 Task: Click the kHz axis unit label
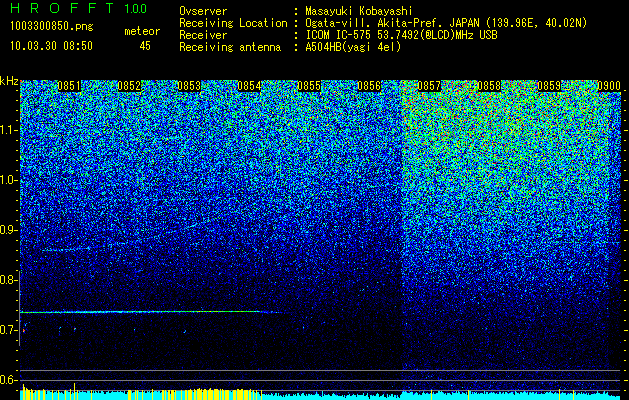point(9,81)
